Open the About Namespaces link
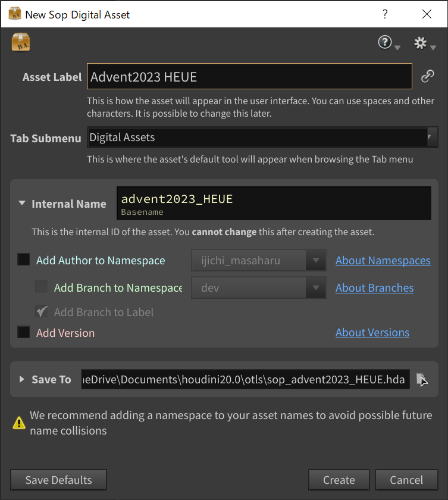448x500 pixels. coord(383,260)
